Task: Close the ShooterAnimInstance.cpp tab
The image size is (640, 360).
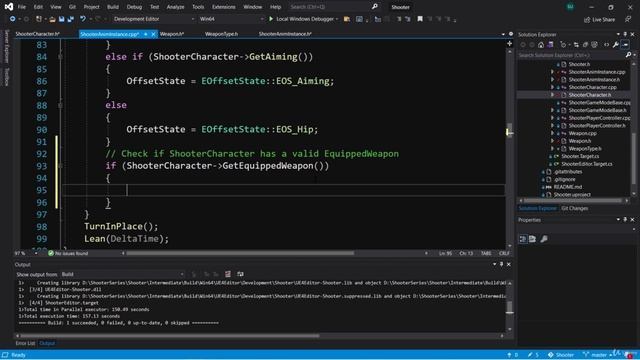Action: pyautogui.click(x=153, y=34)
